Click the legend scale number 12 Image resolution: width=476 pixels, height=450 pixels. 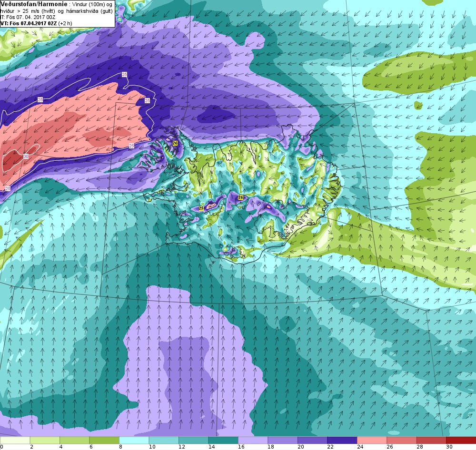(182, 447)
